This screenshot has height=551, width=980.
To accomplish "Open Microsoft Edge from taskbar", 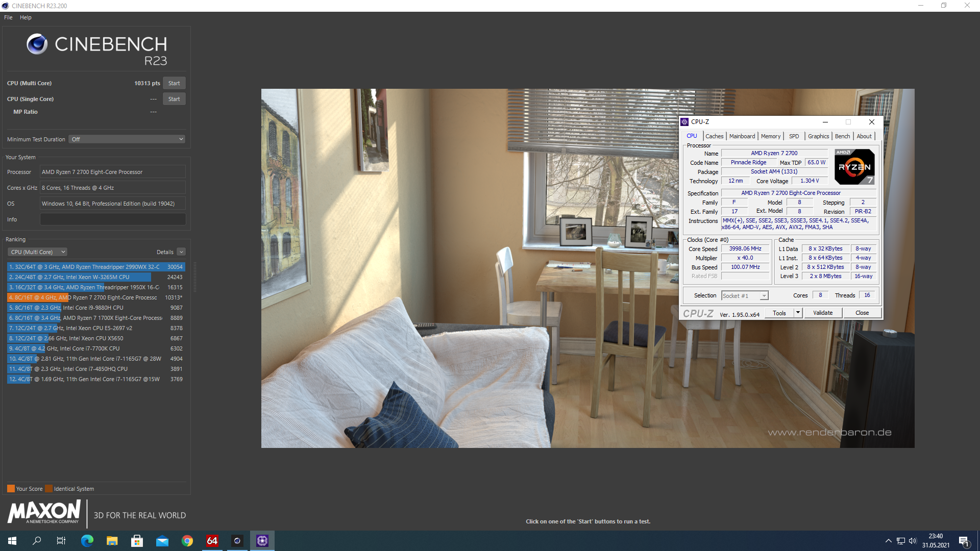I will click(x=87, y=541).
